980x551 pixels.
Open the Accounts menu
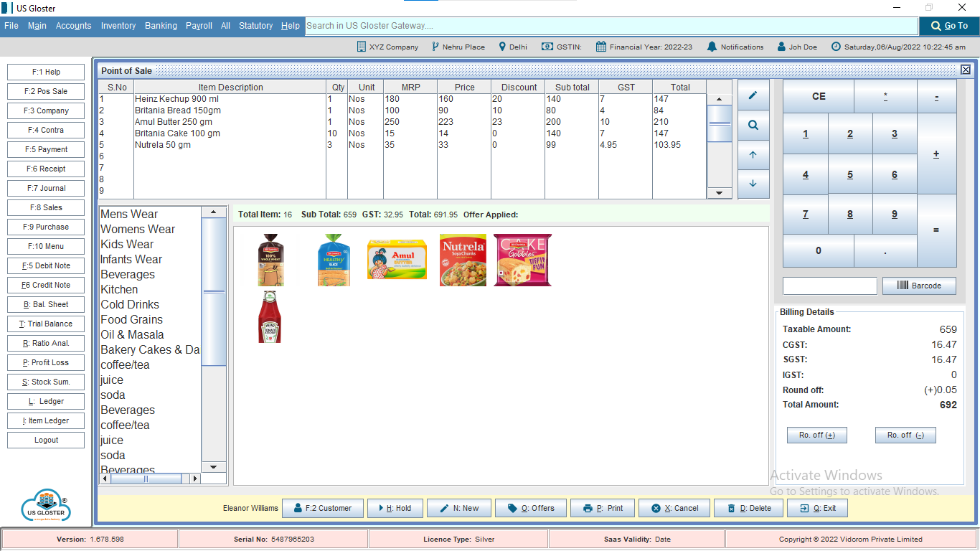[x=74, y=26]
